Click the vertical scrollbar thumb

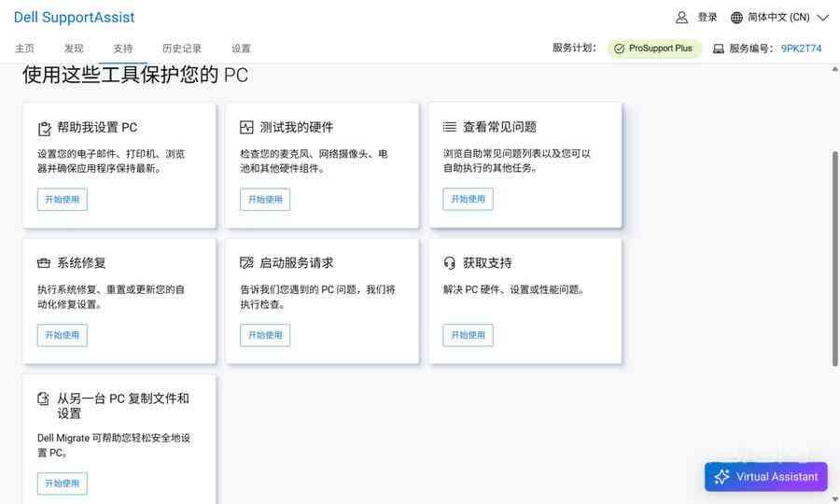(834, 259)
